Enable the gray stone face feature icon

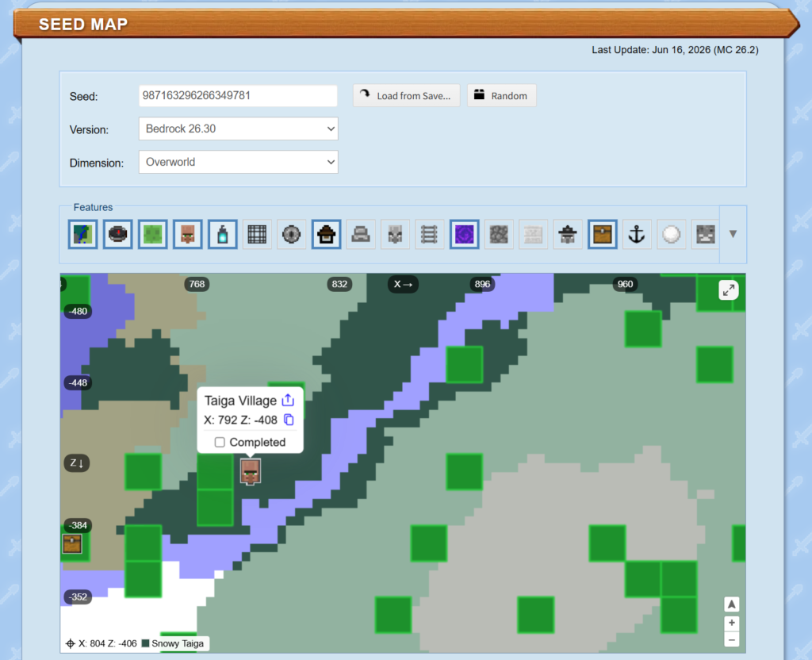[x=705, y=234]
